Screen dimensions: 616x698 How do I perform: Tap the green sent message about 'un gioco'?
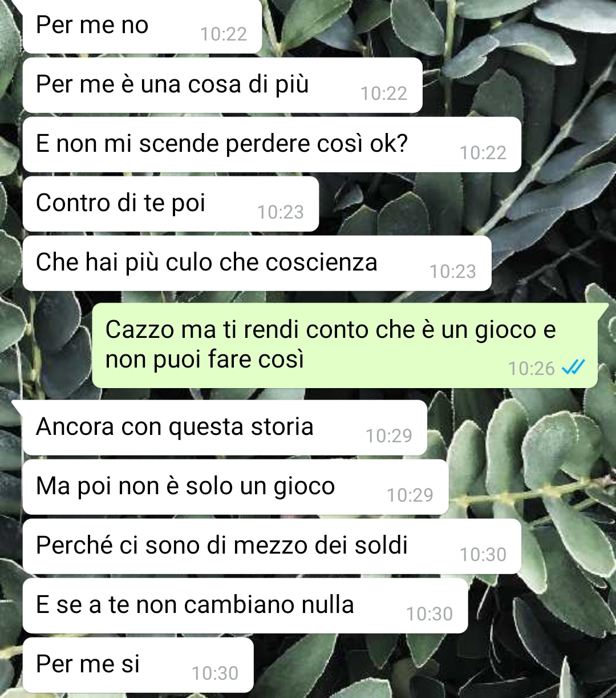[x=345, y=345]
